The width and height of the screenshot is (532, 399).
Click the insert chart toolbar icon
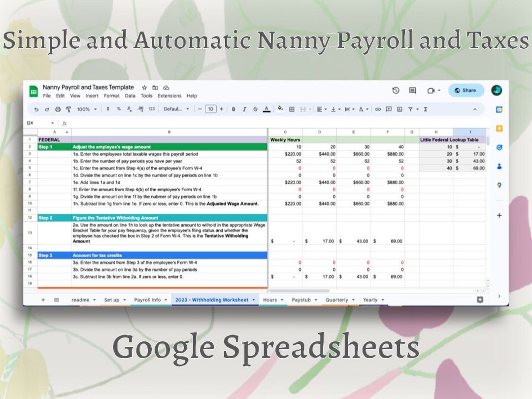coord(400,109)
